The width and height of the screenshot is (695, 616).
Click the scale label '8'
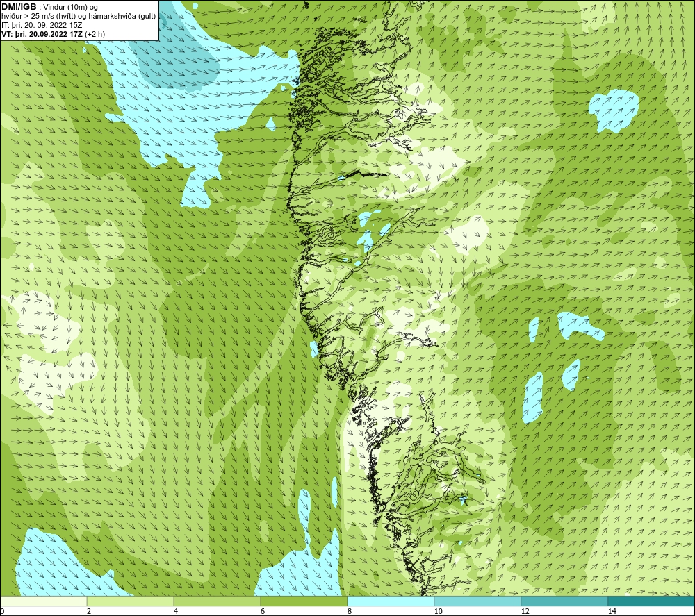[x=350, y=611]
